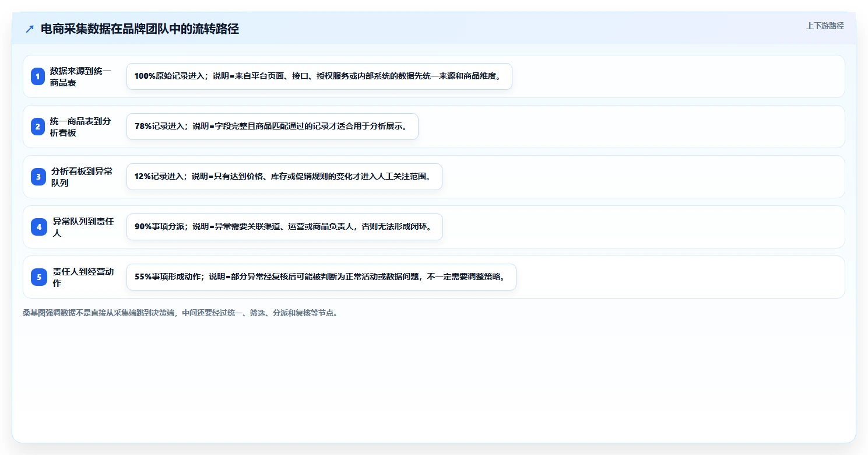The width and height of the screenshot is (868, 455).
Task: Open the 100%原始记录进入 description box
Action: (x=319, y=76)
